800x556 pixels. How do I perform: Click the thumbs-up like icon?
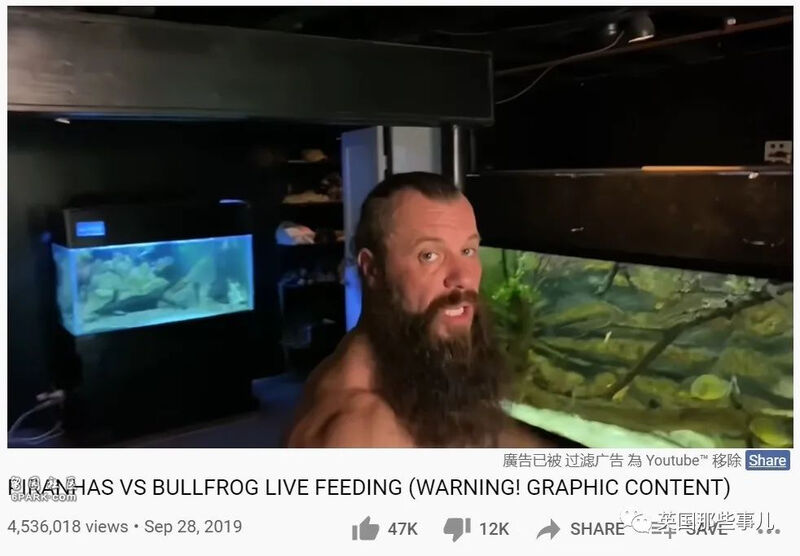pyautogui.click(x=366, y=528)
